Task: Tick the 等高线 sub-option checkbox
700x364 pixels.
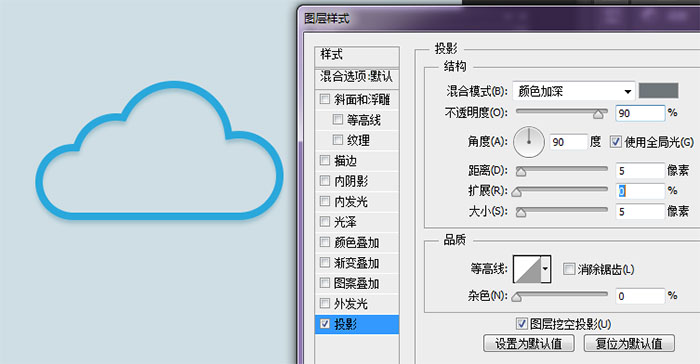Action: click(338, 119)
